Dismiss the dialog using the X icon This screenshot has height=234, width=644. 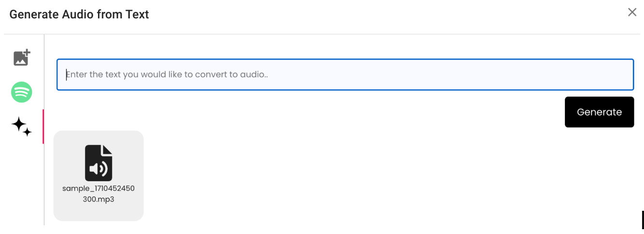coord(632,13)
